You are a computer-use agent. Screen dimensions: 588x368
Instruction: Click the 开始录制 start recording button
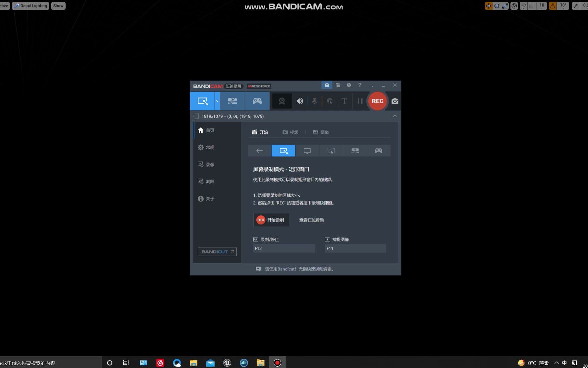[271, 220]
